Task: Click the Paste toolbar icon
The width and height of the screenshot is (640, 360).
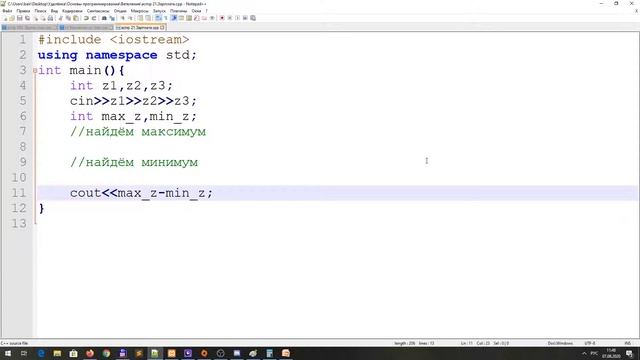Action: pyautogui.click(x=76, y=18)
